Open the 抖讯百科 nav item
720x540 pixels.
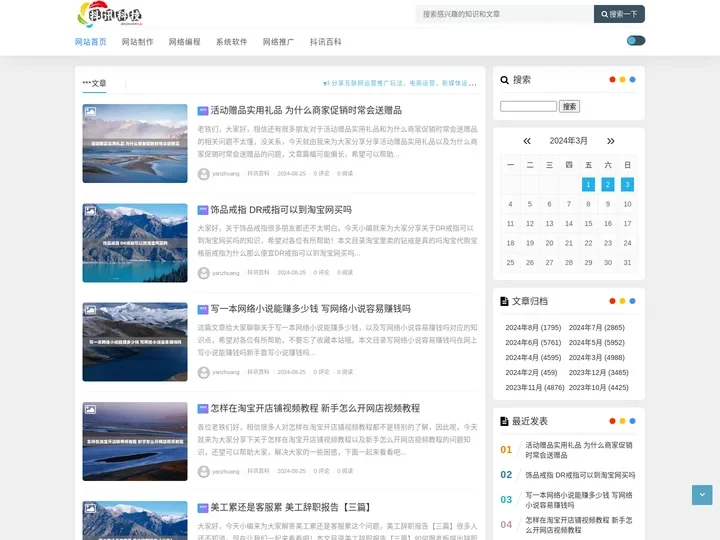[326, 42]
